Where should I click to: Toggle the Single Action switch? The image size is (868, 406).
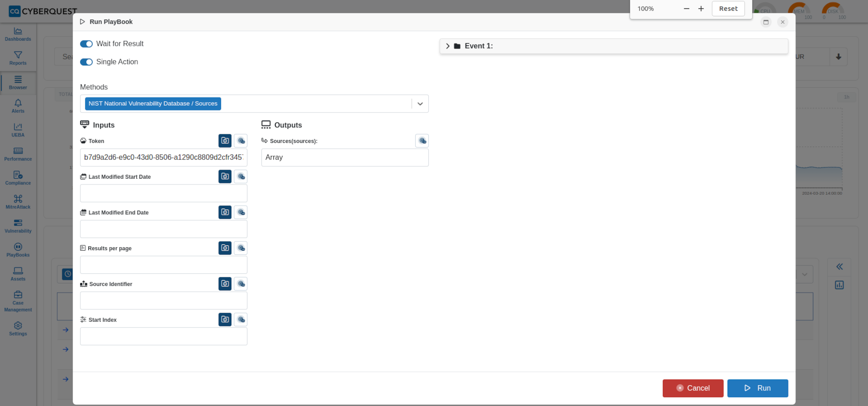coord(86,62)
